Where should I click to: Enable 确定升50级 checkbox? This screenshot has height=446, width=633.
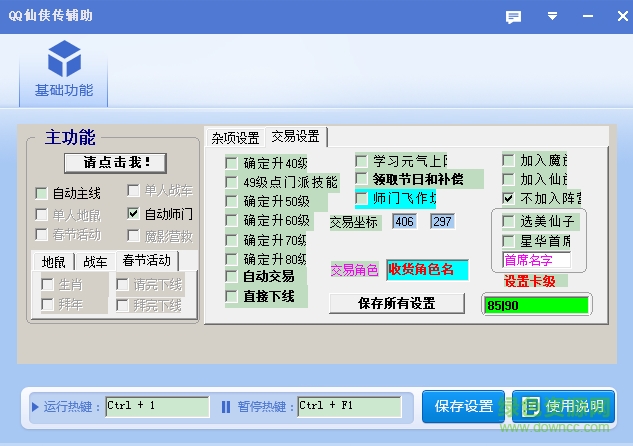(x=231, y=201)
